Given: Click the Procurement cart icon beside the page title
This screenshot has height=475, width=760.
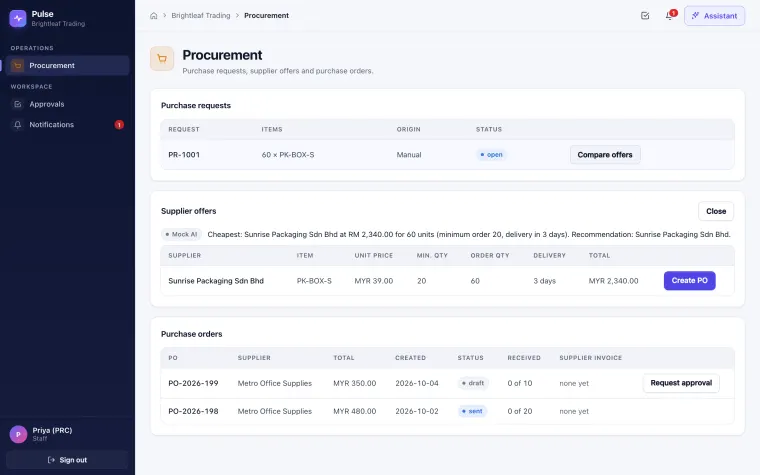Looking at the screenshot, I should pos(162,59).
